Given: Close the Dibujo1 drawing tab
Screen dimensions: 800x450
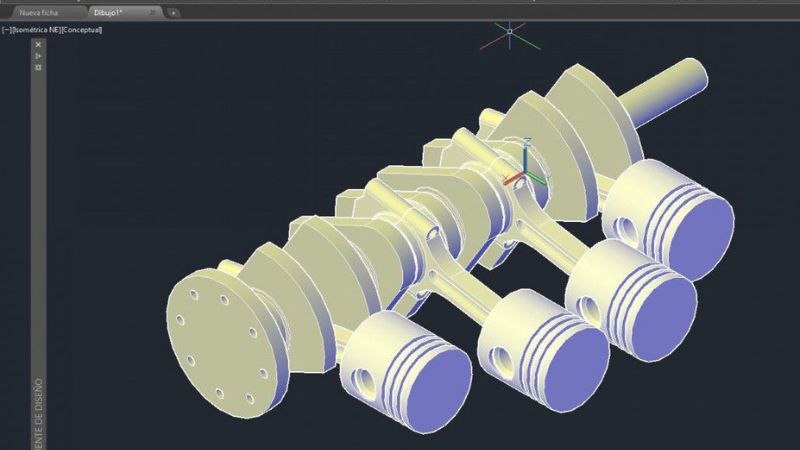Looking at the screenshot, I should (x=151, y=13).
